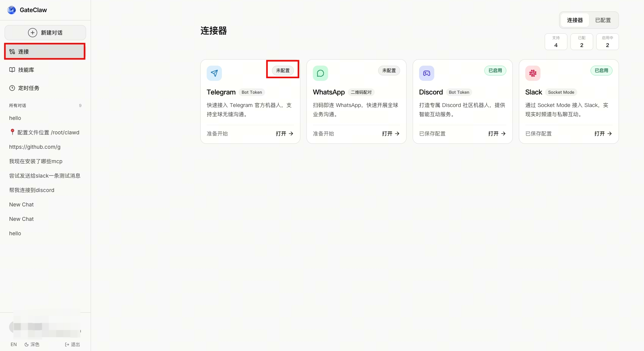Open the 连接 connections page

point(24,52)
